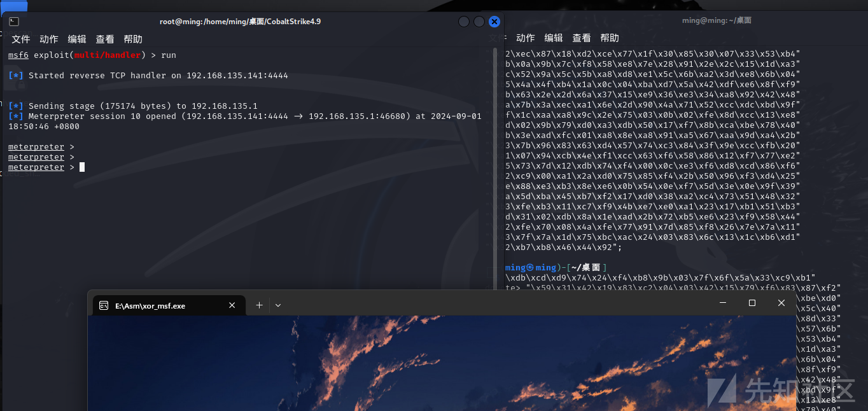Close the xor_msf.exe console window

pos(781,303)
